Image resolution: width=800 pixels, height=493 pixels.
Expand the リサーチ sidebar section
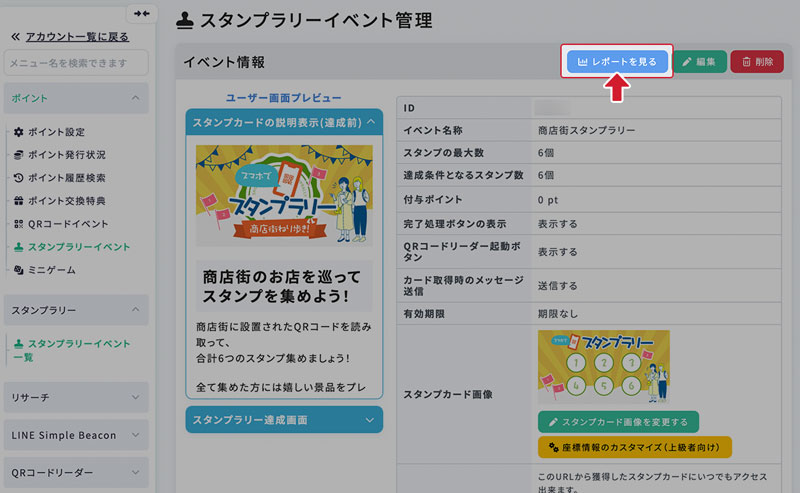134,397
